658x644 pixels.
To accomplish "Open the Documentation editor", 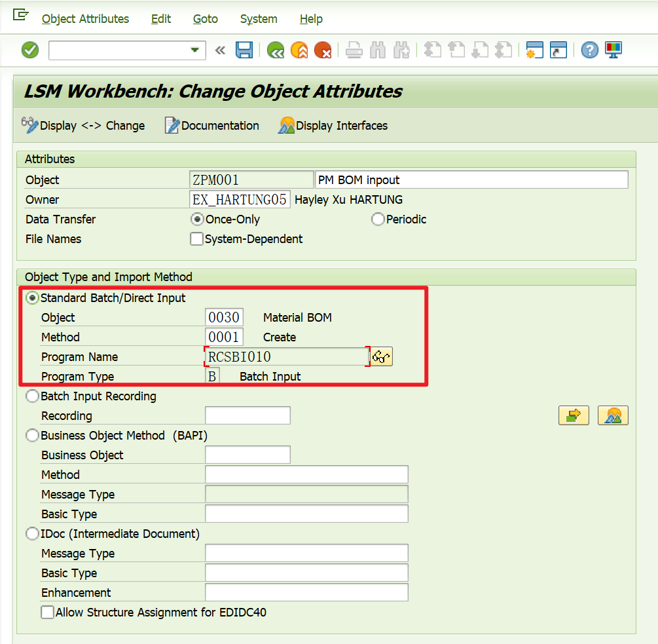I will [211, 125].
